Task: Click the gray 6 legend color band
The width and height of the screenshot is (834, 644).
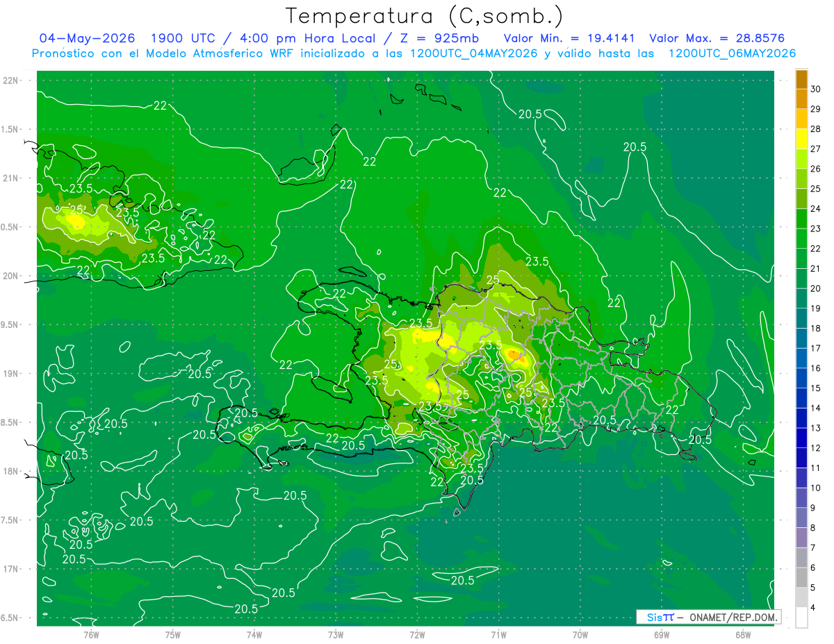Action: (x=801, y=558)
